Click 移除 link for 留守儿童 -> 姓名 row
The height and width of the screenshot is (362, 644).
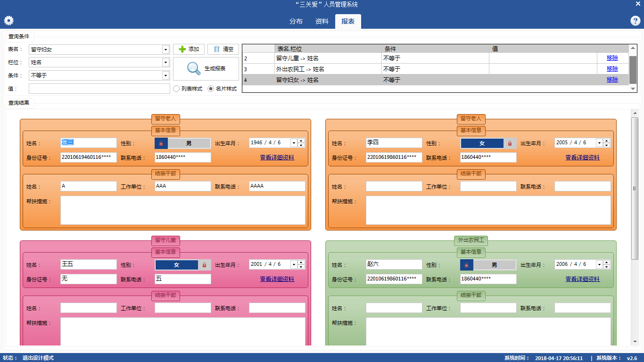click(612, 58)
